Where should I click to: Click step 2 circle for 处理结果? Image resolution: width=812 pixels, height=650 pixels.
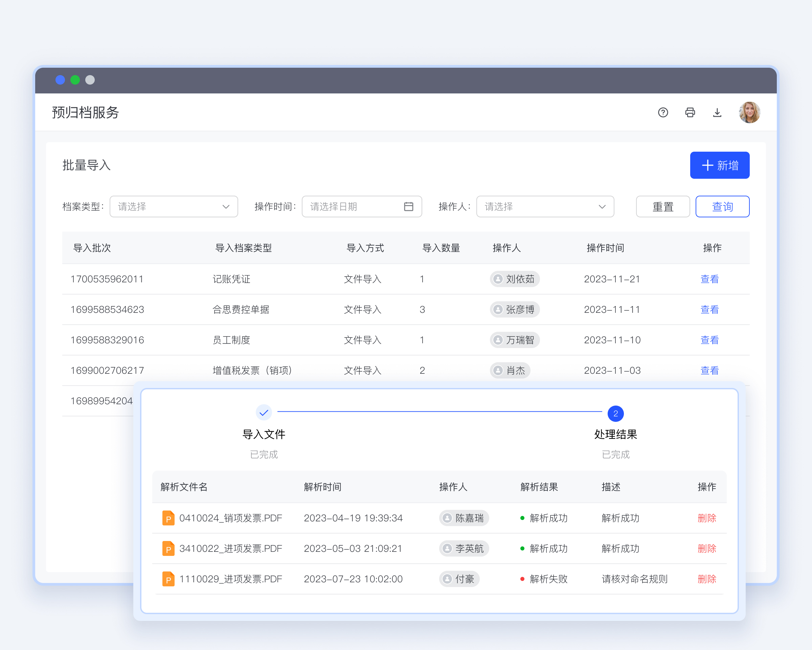615,413
